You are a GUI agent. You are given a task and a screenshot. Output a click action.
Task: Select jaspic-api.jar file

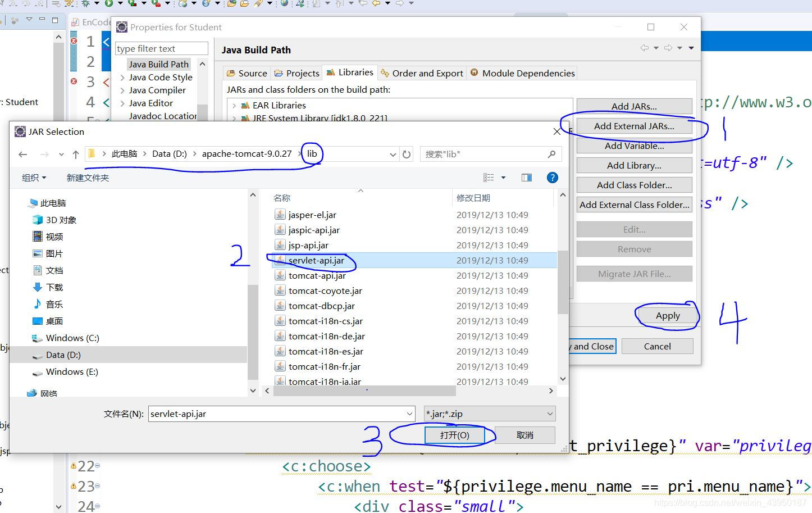pos(314,230)
